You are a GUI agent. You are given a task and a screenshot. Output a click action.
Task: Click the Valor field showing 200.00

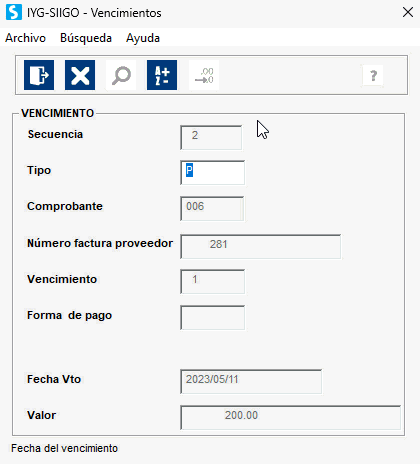coord(291,417)
